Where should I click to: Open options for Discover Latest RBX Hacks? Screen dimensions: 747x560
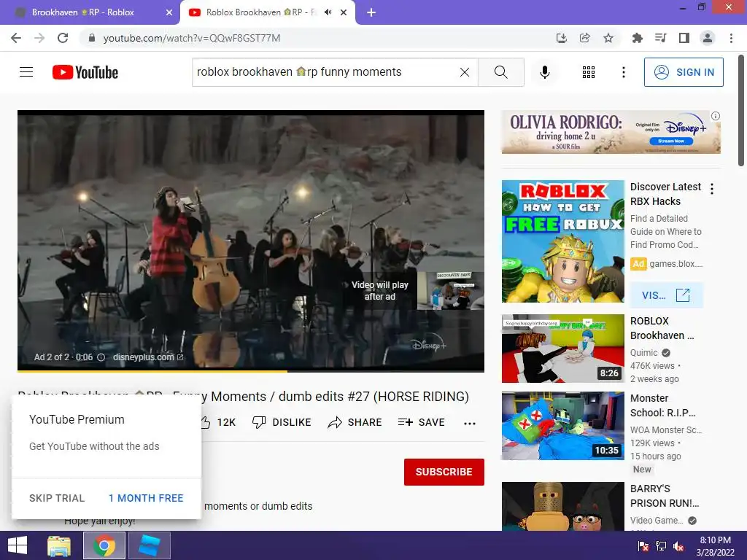tap(712, 189)
